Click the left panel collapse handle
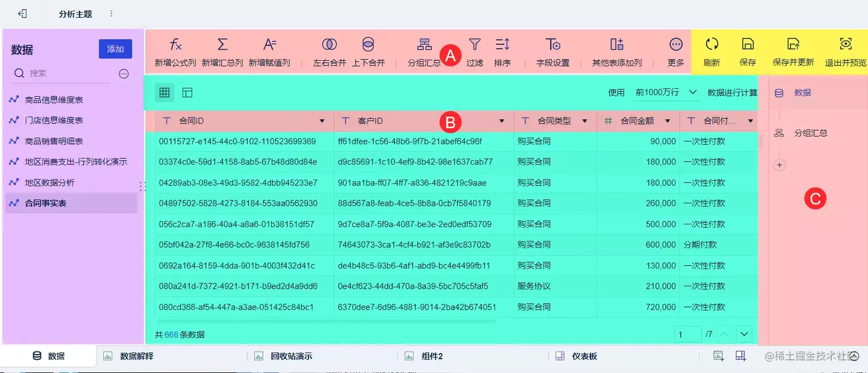Image resolution: width=868 pixels, height=373 pixels. [143, 186]
